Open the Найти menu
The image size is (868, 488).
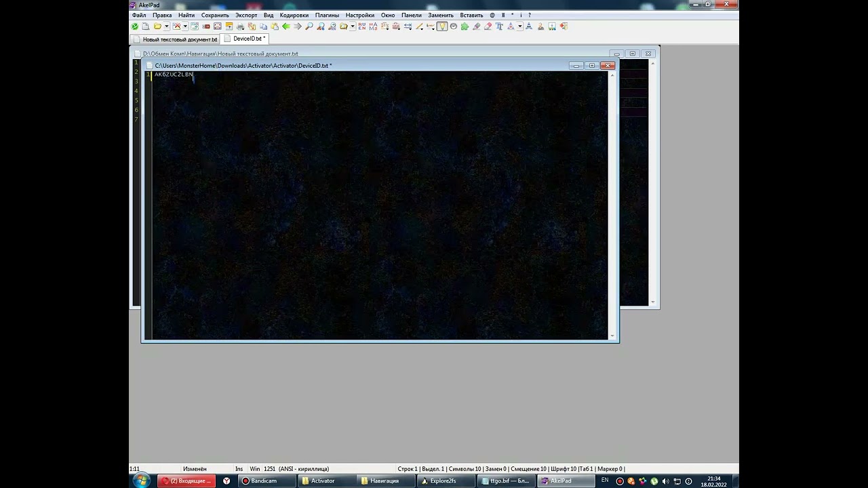[x=186, y=15]
